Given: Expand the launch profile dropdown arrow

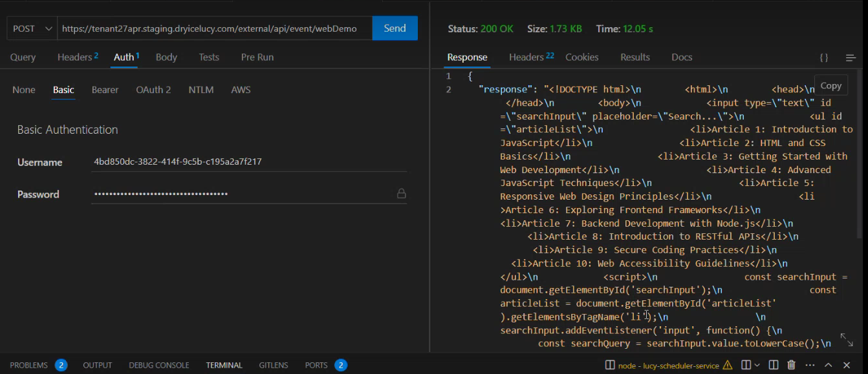Looking at the screenshot, I should 759,365.
